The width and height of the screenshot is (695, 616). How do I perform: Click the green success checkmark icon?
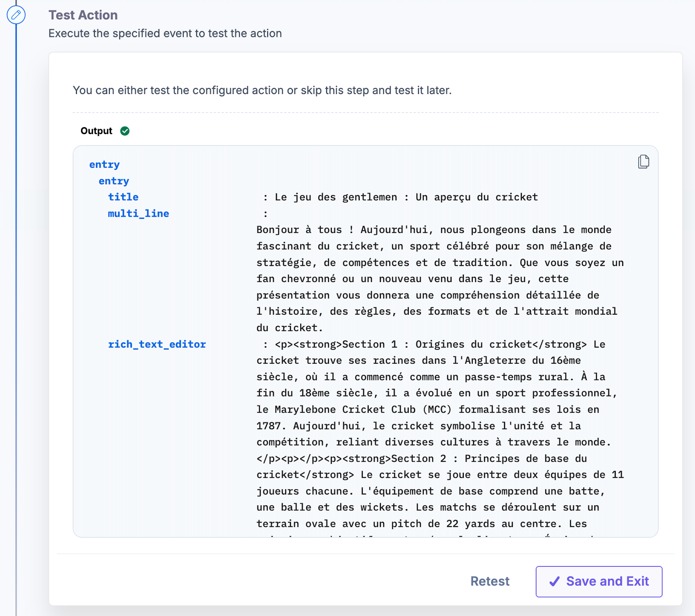coord(125,131)
